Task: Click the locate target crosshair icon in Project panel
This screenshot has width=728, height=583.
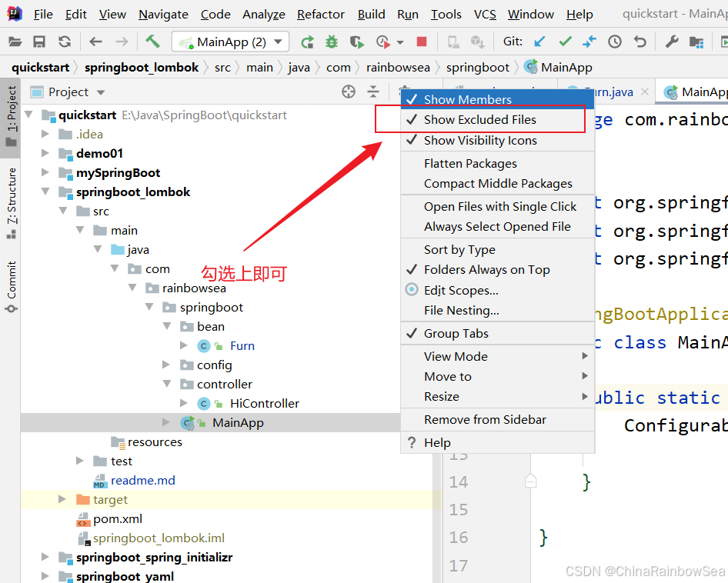Action: point(349,92)
